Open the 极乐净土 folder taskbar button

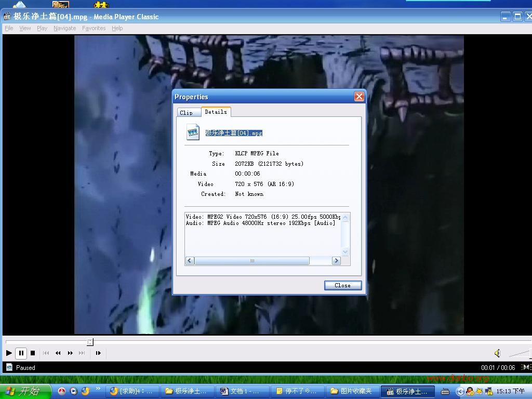point(188,391)
